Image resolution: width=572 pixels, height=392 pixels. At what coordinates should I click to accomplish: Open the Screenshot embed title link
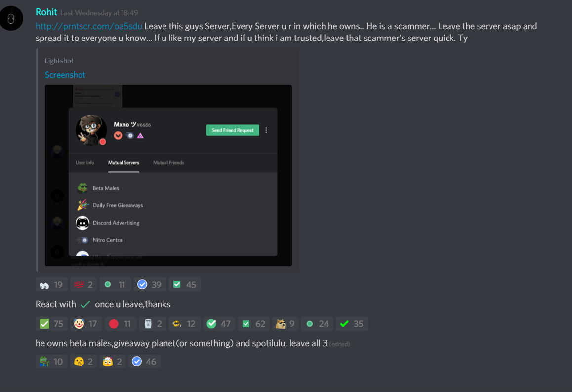pyautogui.click(x=65, y=75)
